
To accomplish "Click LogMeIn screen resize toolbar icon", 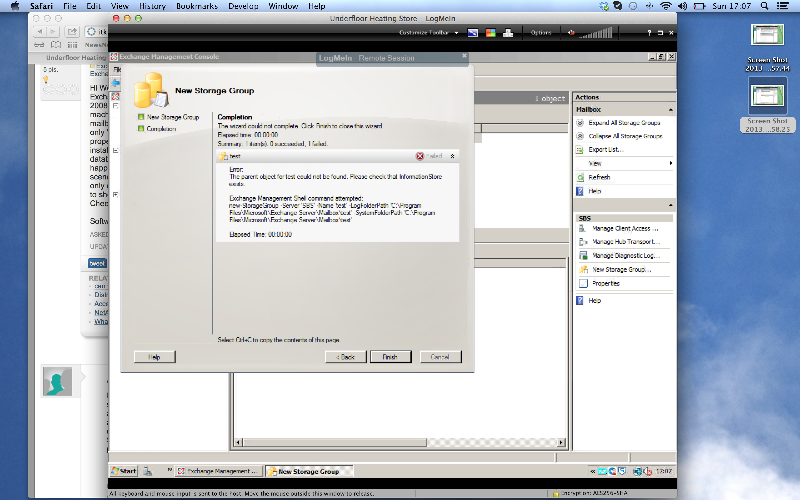I will (473, 33).
